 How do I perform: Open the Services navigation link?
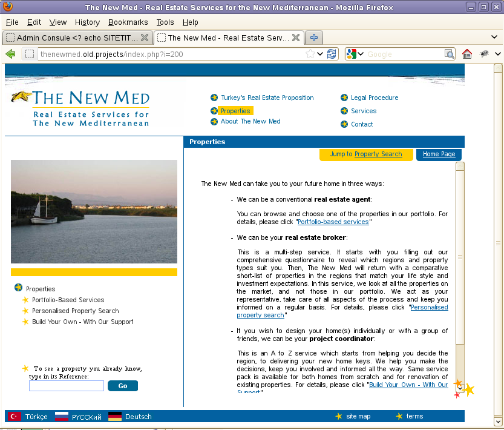[364, 111]
